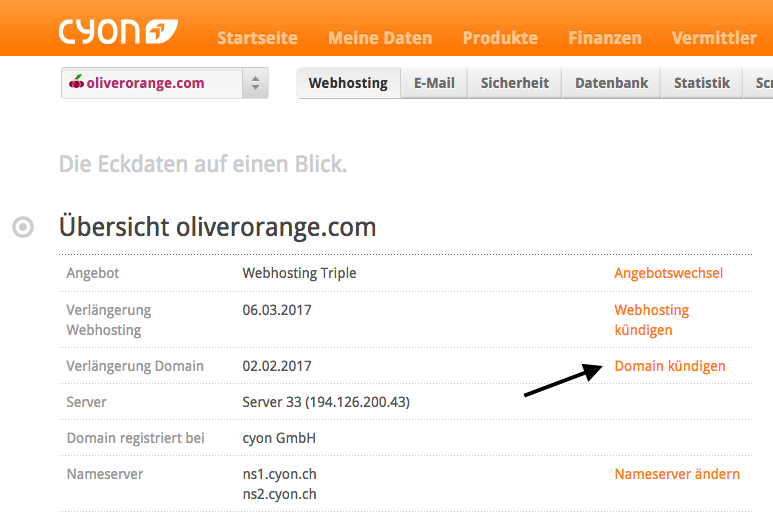Click the cyon GmbH value
Viewport: 773px width, 517px height.
coord(279,438)
